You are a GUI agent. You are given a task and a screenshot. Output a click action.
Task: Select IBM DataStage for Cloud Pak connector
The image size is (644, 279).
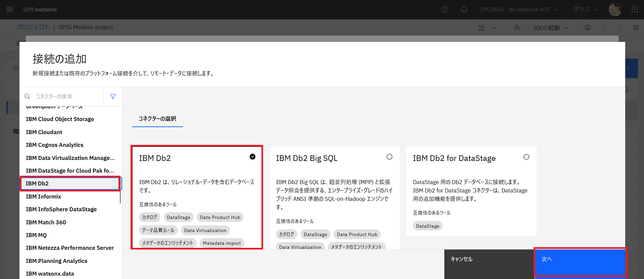point(70,171)
